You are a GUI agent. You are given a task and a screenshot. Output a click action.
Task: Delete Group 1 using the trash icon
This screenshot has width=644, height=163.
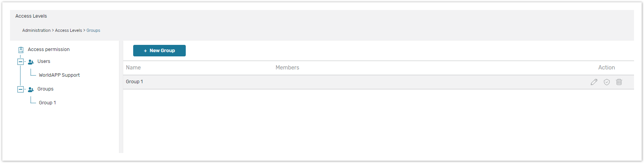[619, 82]
